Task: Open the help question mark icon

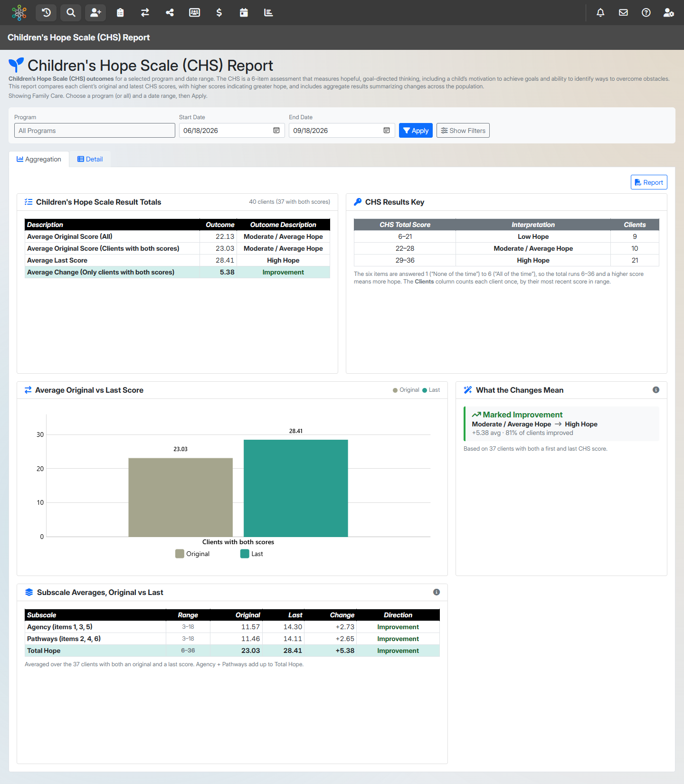Action: tap(646, 12)
